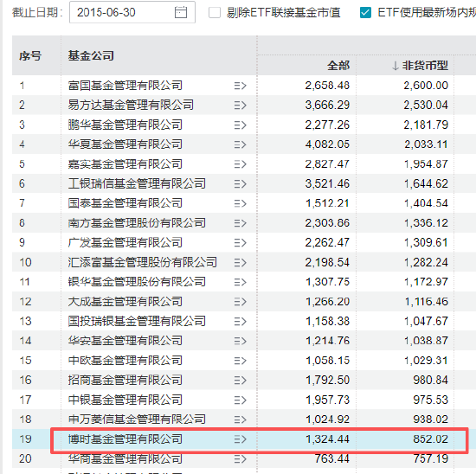
Task: Select company name 国泰基金管理有限公司
Action: pos(125,203)
